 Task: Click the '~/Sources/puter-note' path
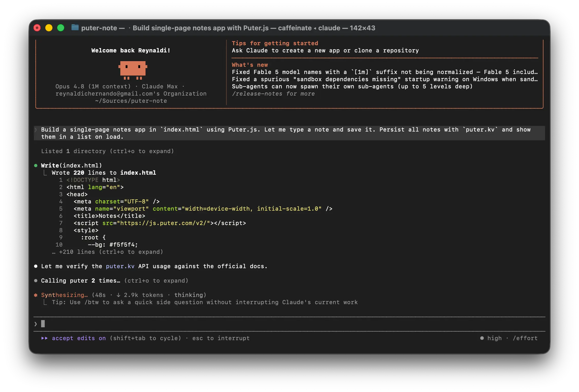coord(131,101)
